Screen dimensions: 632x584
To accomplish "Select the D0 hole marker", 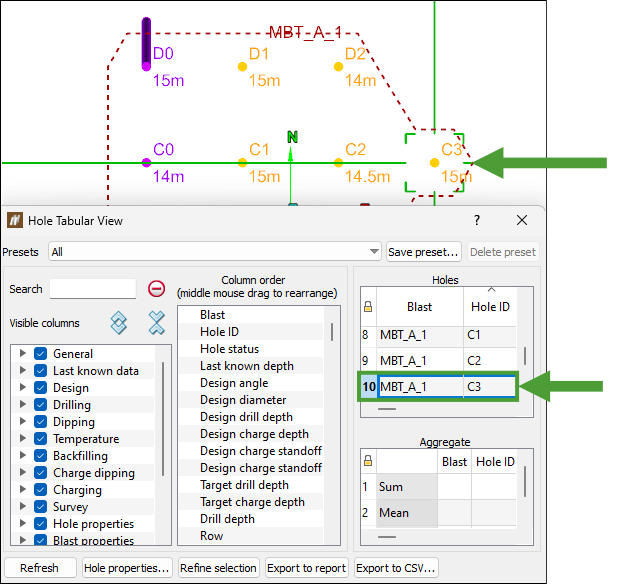I will pos(146,66).
